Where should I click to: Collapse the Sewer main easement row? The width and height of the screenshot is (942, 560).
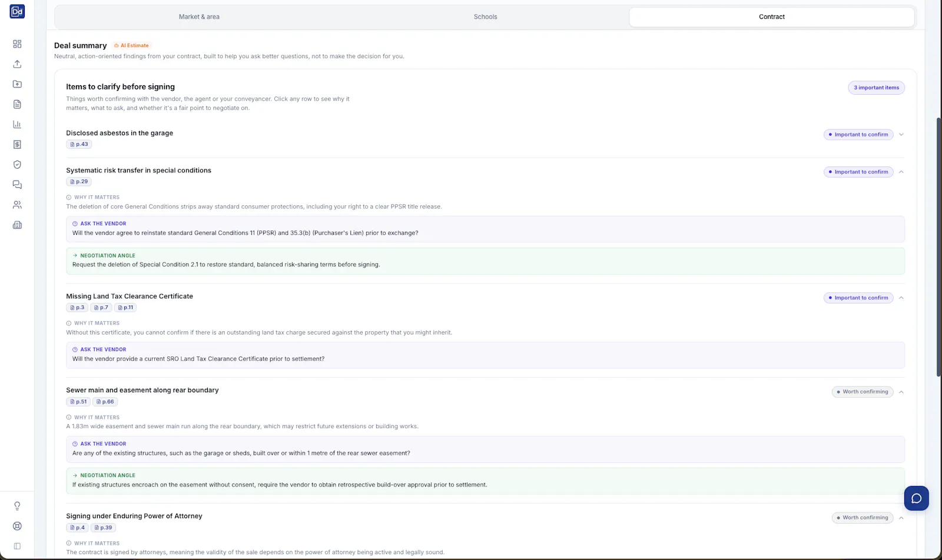[901, 392]
